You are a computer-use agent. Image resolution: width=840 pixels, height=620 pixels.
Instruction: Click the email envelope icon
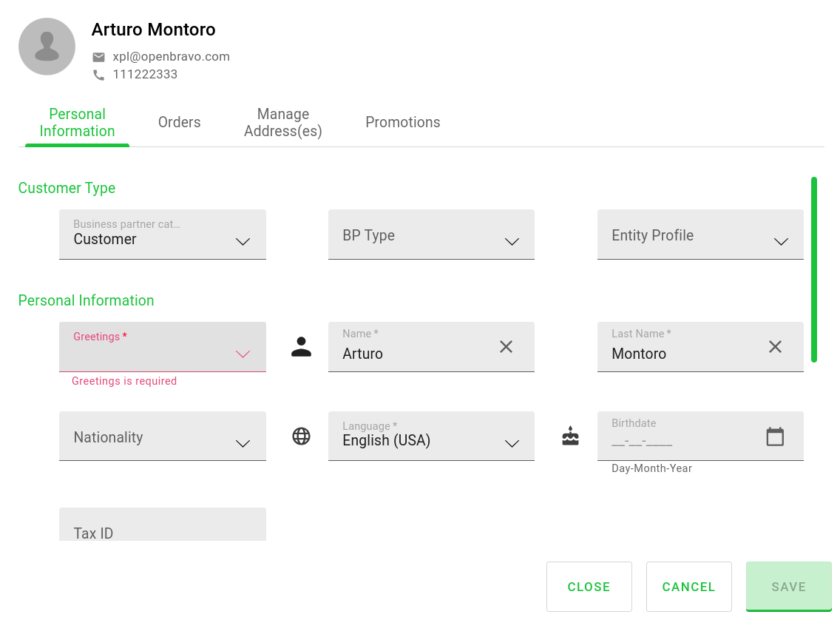click(x=98, y=57)
